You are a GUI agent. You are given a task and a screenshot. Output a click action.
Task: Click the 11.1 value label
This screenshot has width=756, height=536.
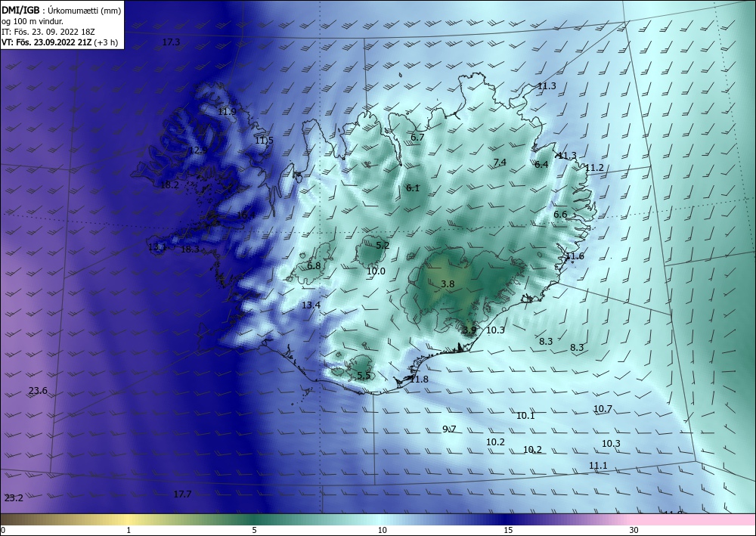point(598,466)
